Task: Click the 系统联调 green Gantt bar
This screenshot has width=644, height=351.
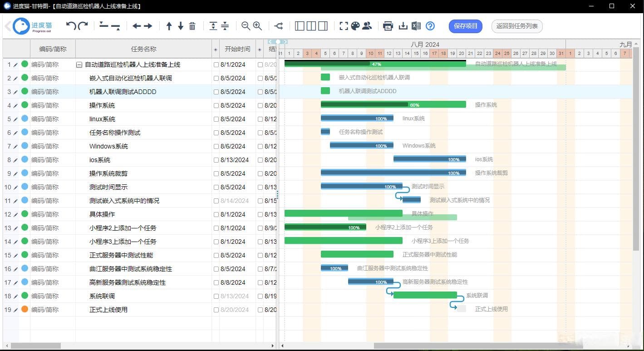Action: coord(425,295)
